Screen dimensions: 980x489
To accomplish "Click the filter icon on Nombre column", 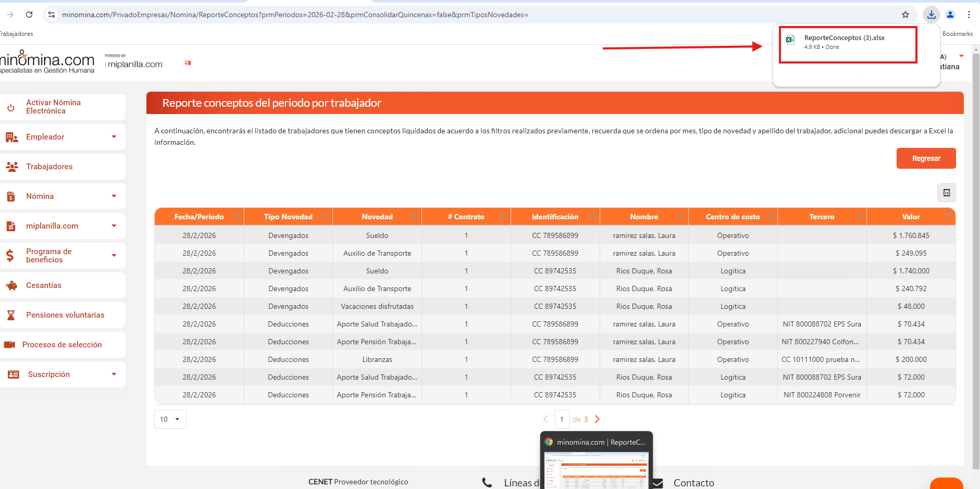I will tap(680, 216).
